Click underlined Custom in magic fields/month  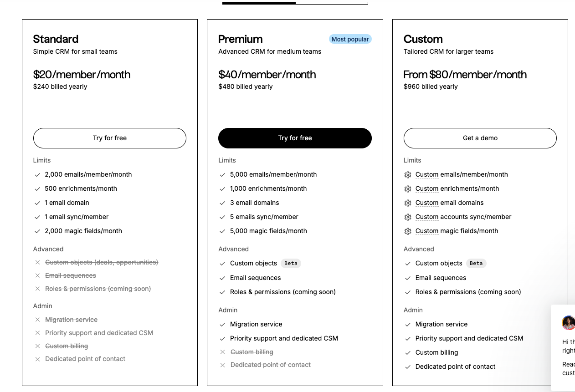(x=427, y=231)
